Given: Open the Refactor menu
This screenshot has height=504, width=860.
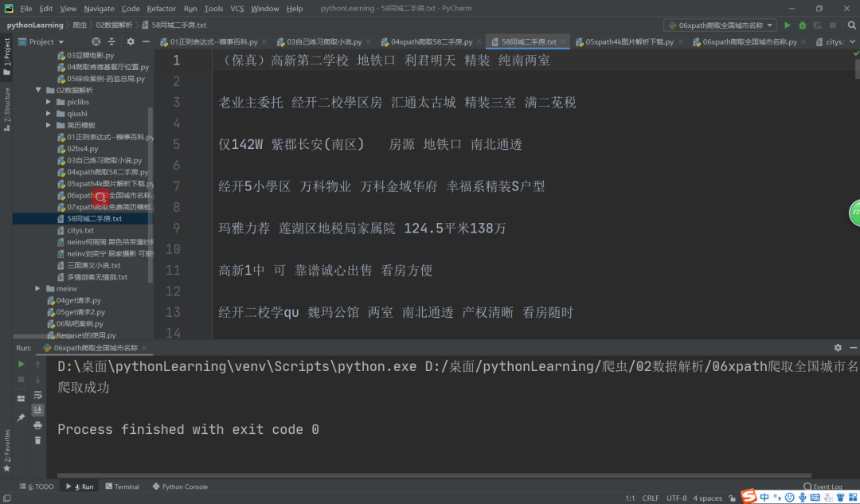Looking at the screenshot, I should click(162, 9).
